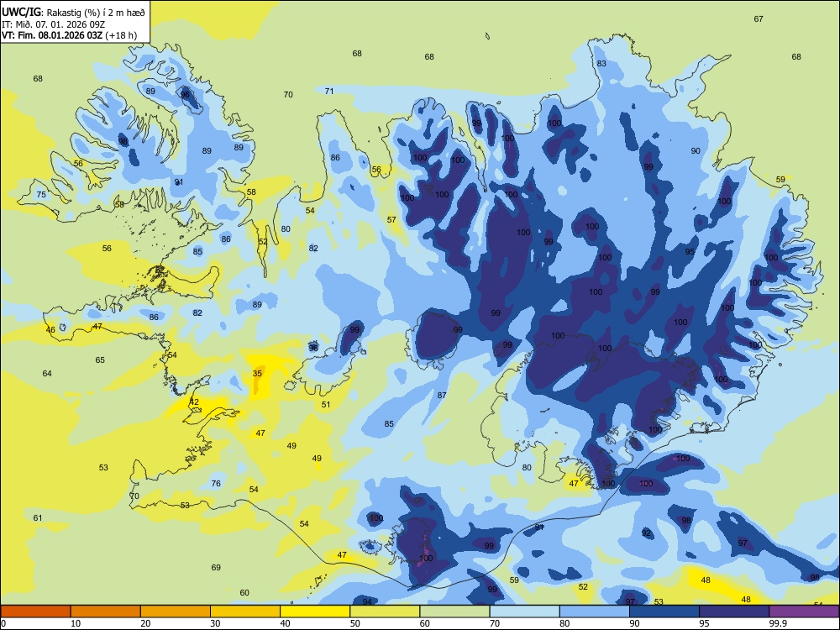Viewport: 840px width, 630px height.
Task: Click the map value '90' in the northeast
Action: click(x=696, y=151)
